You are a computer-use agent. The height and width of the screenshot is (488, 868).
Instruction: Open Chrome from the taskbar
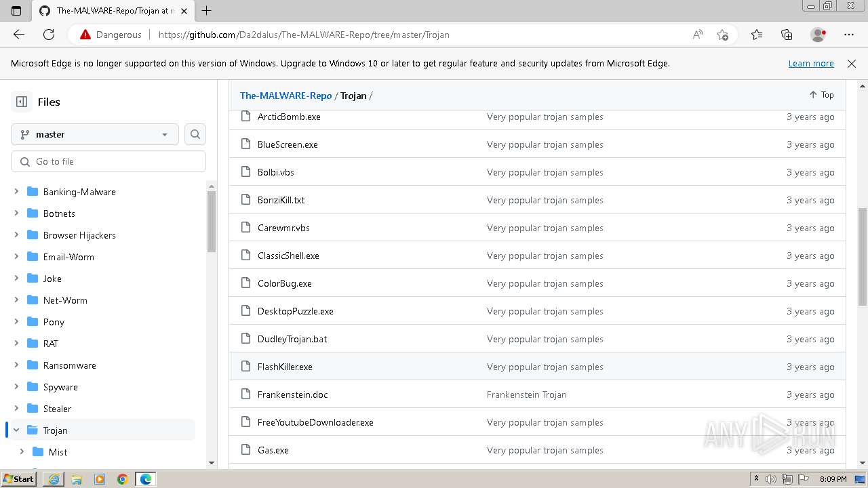coord(123,479)
